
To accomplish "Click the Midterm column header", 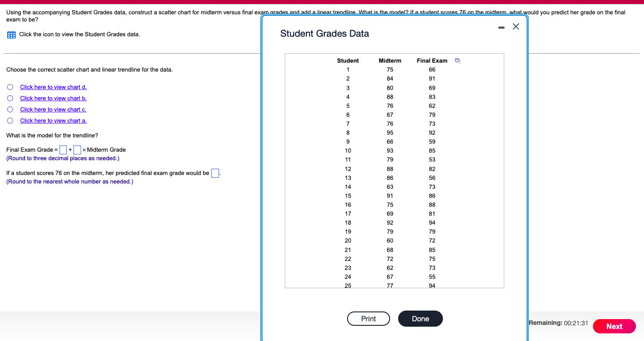I will (x=390, y=60).
